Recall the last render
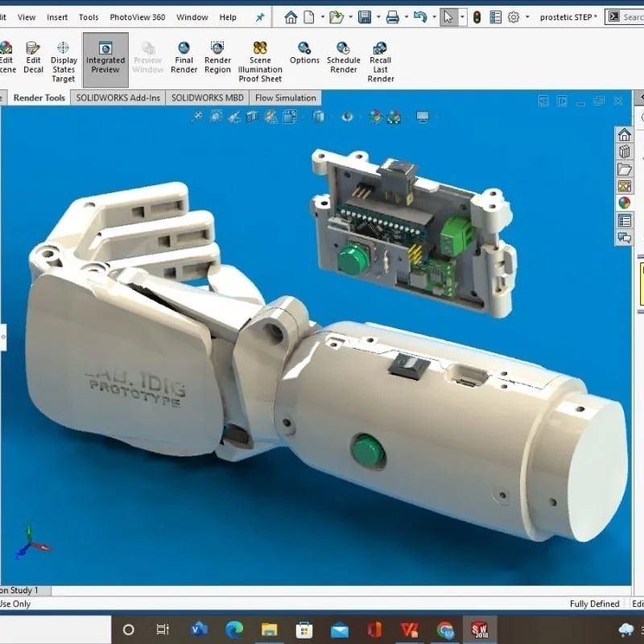This screenshot has height=644, width=644. (380, 62)
